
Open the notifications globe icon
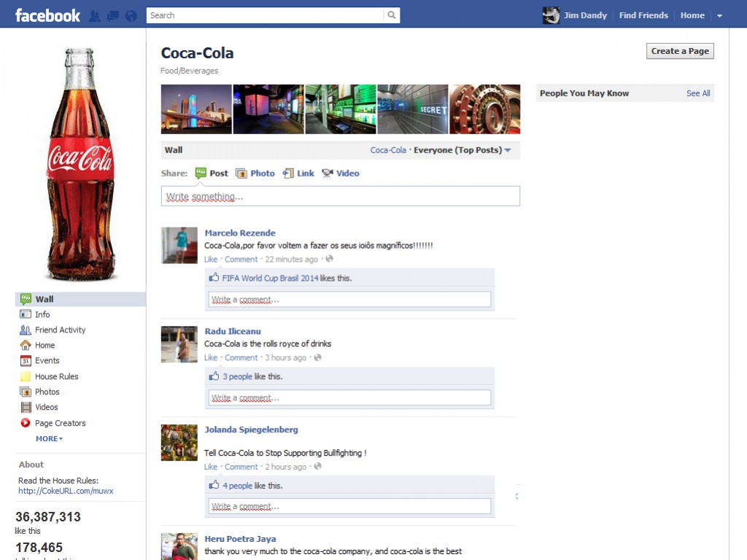131,15
